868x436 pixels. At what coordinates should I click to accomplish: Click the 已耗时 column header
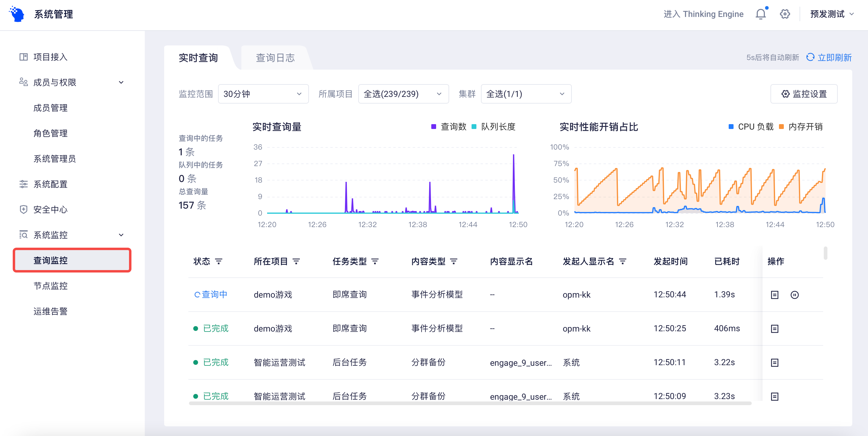pos(727,262)
